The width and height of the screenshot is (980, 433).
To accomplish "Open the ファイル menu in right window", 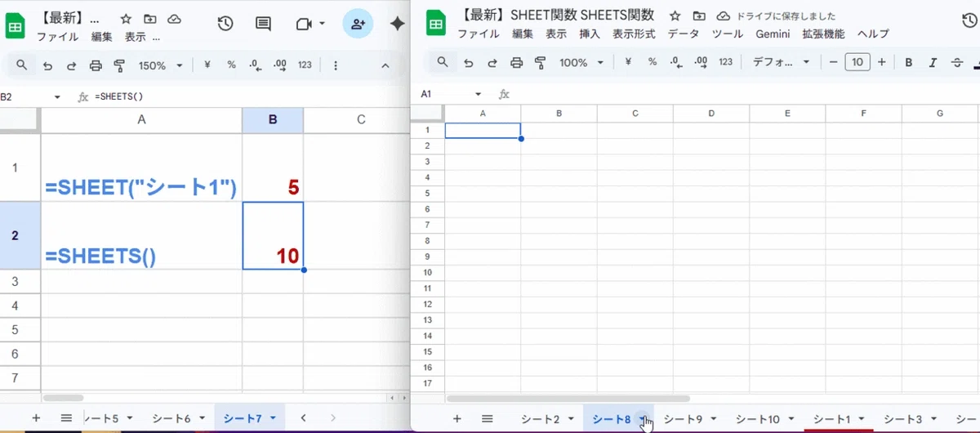I will pos(478,34).
